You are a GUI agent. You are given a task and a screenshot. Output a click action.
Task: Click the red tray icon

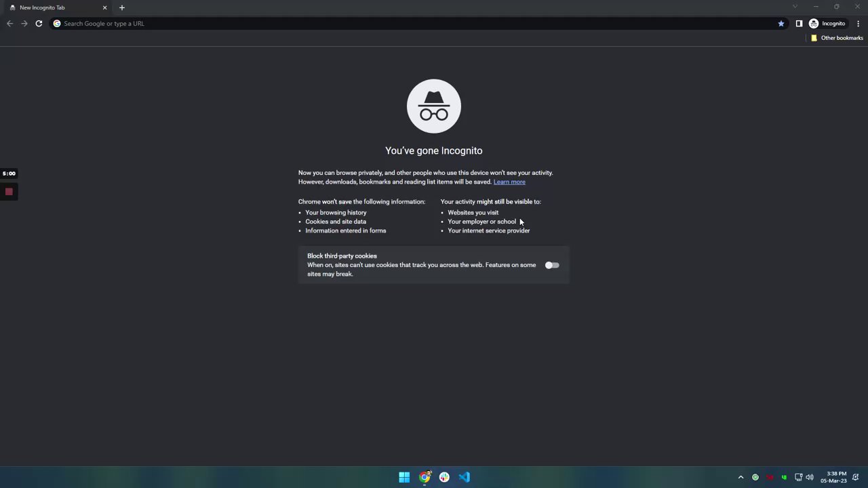tap(770, 477)
